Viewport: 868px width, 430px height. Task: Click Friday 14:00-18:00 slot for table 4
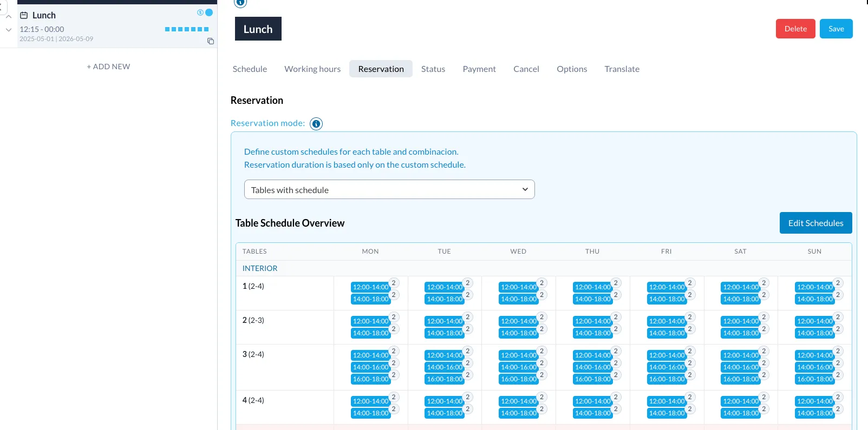(667, 413)
